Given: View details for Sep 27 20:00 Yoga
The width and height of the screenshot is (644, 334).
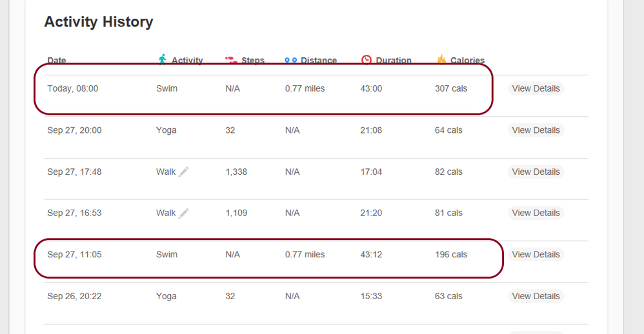Looking at the screenshot, I should (536, 130).
